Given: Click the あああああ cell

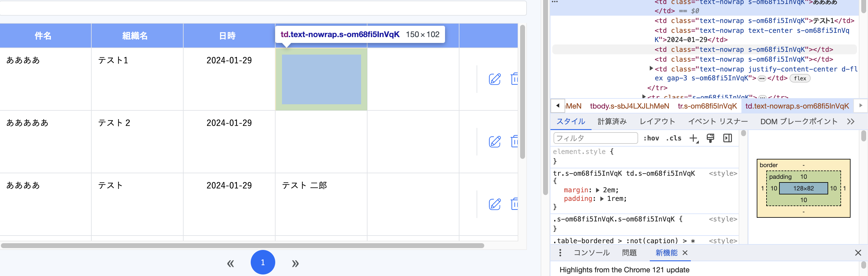Looking at the screenshot, I should pyautogui.click(x=45, y=142).
